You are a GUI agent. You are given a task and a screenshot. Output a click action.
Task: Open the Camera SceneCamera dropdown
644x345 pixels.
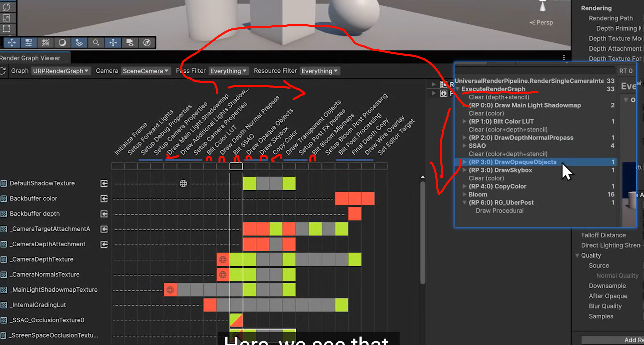pyautogui.click(x=146, y=71)
